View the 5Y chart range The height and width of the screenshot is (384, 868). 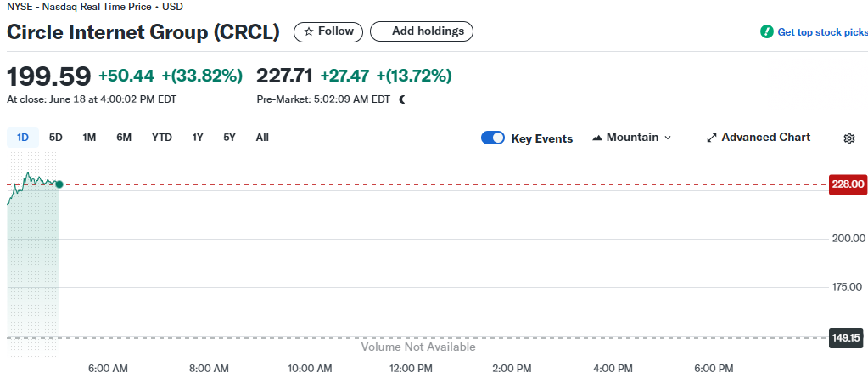(x=230, y=138)
